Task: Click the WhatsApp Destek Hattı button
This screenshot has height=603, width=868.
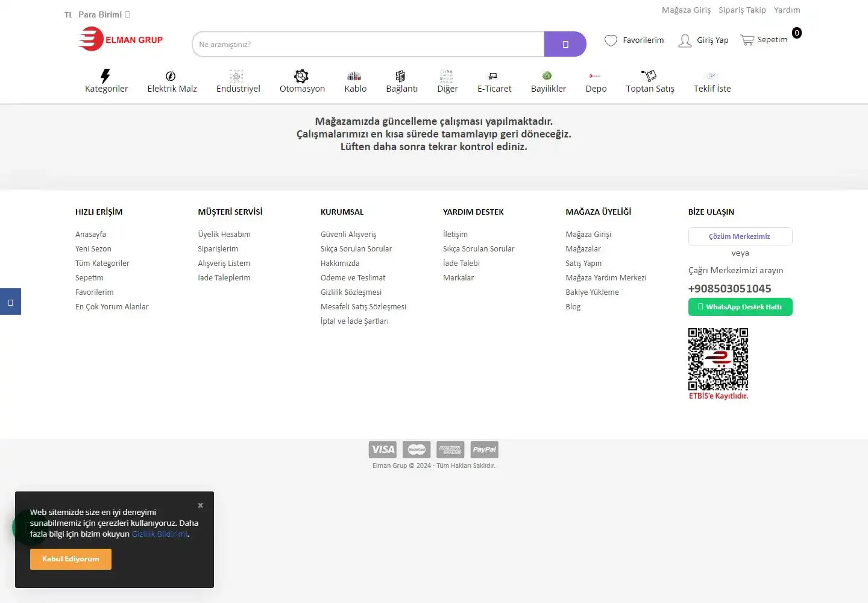Action: (x=740, y=307)
